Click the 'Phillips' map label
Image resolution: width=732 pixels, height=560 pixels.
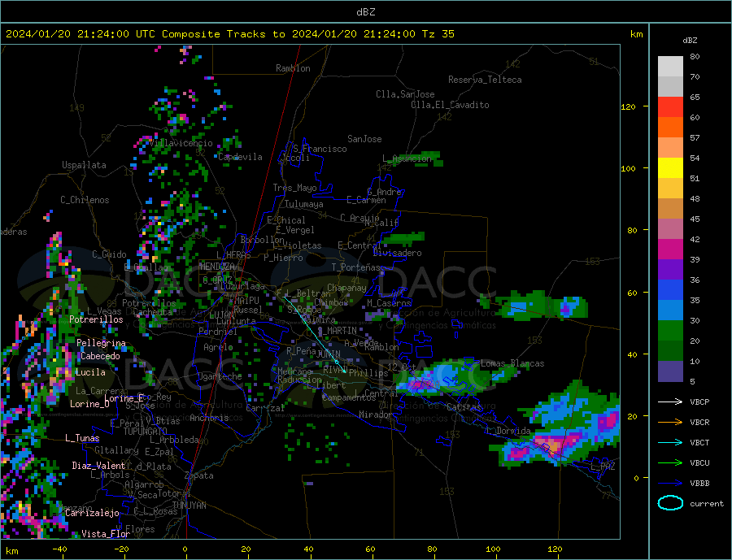pos(368,374)
